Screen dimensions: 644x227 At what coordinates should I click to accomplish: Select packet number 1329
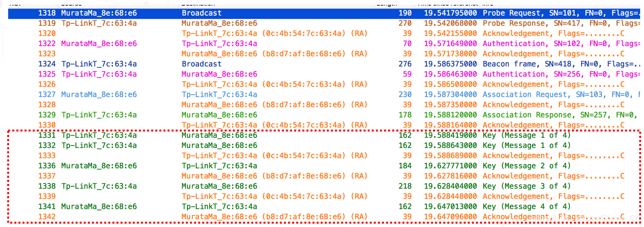pyautogui.click(x=47, y=115)
